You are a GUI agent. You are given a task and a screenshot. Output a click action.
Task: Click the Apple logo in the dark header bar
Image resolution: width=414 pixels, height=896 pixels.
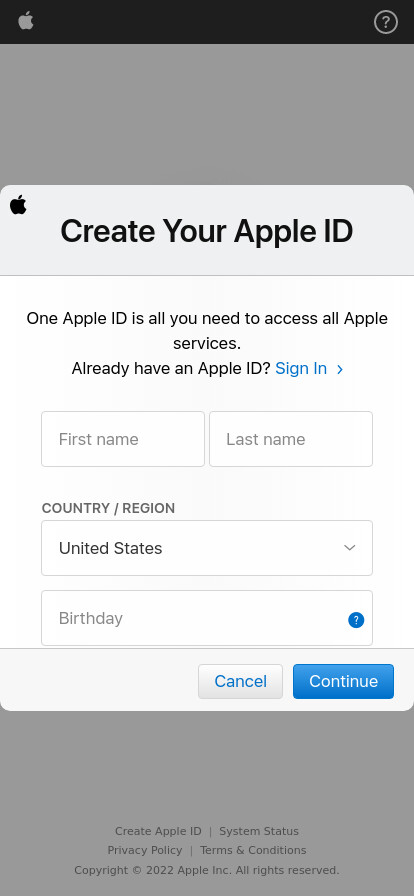tap(26, 21)
